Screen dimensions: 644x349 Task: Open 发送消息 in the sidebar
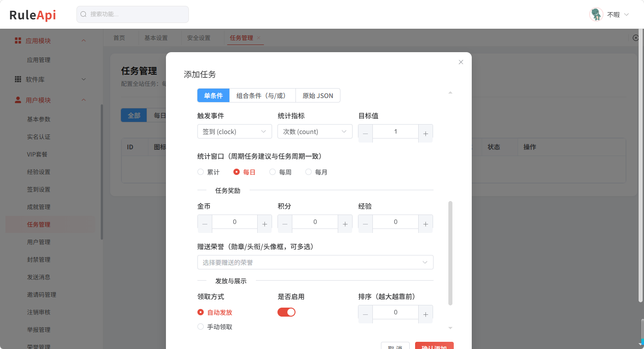point(39,277)
